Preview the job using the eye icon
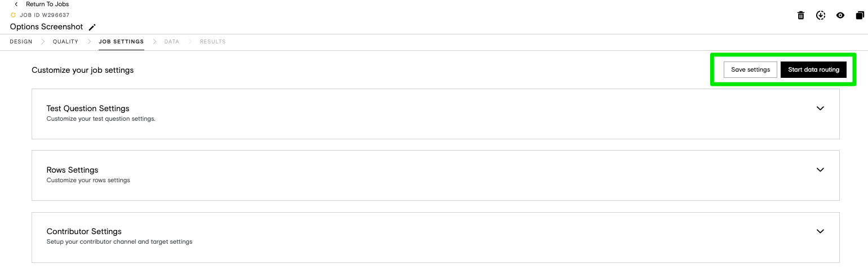 point(840,15)
